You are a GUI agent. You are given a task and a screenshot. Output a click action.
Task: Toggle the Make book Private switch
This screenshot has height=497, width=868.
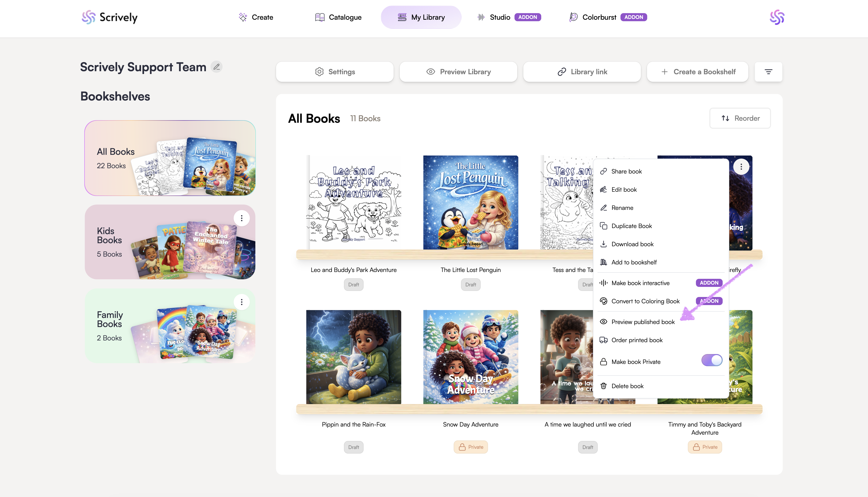point(712,360)
